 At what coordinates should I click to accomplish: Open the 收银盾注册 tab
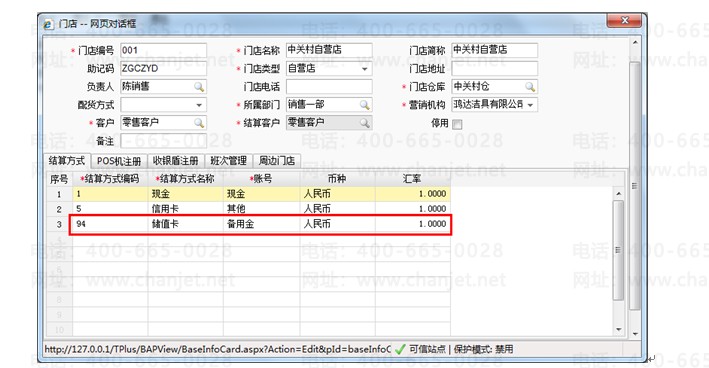tap(175, 161)
